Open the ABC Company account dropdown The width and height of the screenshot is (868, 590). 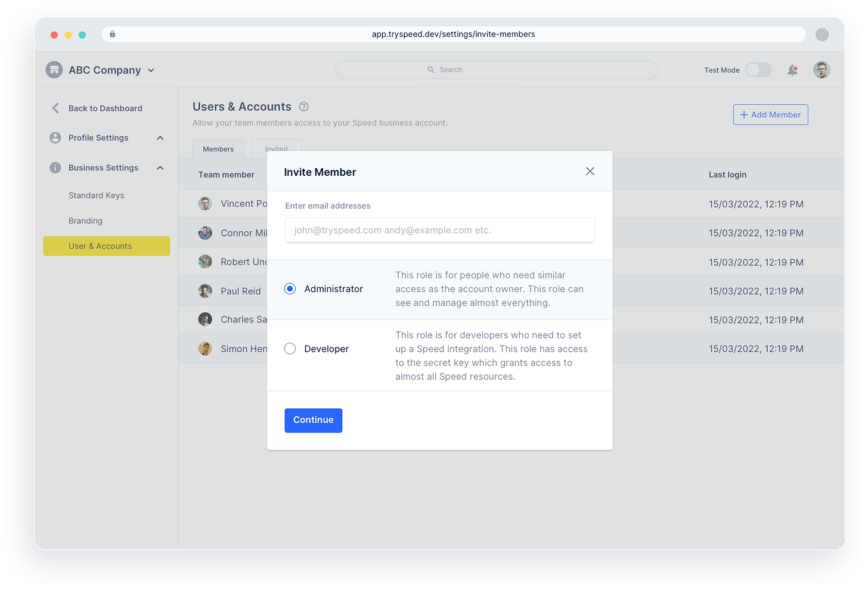click(x=151, y=70)
